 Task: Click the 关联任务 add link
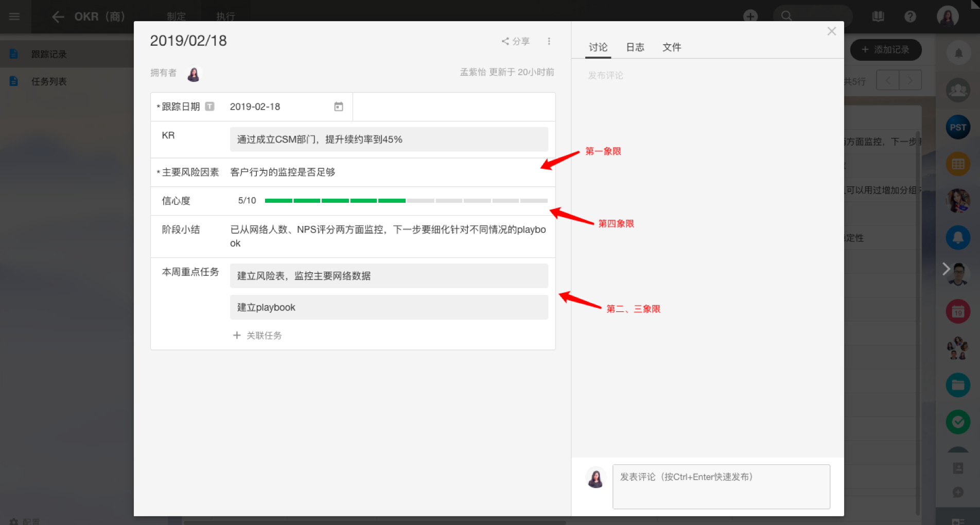257,336
